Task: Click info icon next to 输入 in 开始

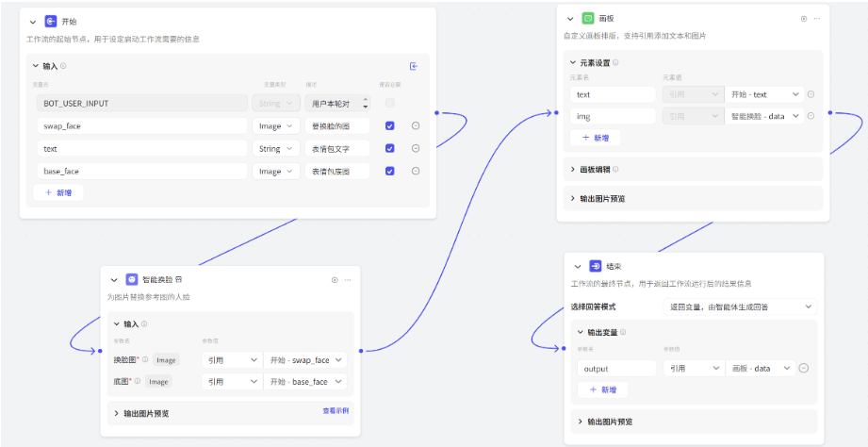Action: point(63,66)
